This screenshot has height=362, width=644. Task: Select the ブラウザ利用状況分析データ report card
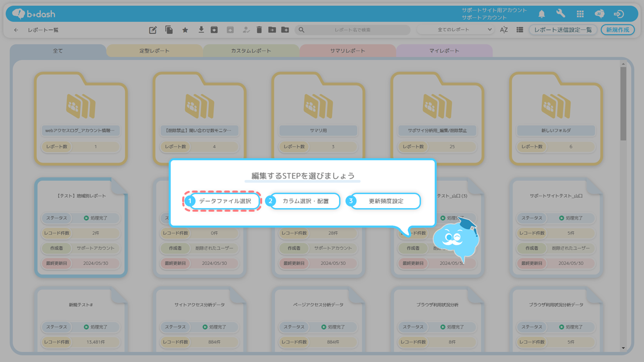(556, 319)
